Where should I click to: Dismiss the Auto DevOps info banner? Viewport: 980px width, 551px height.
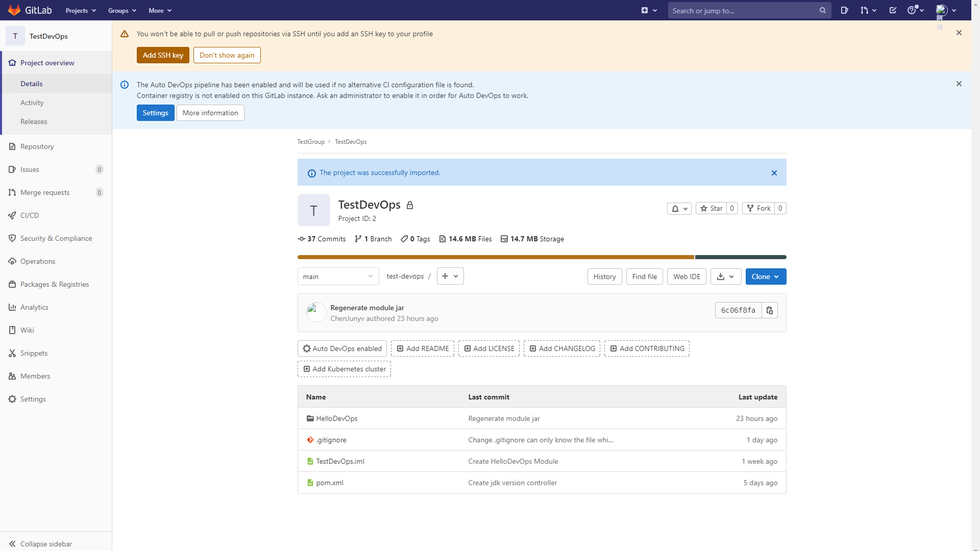click(959, 84)
